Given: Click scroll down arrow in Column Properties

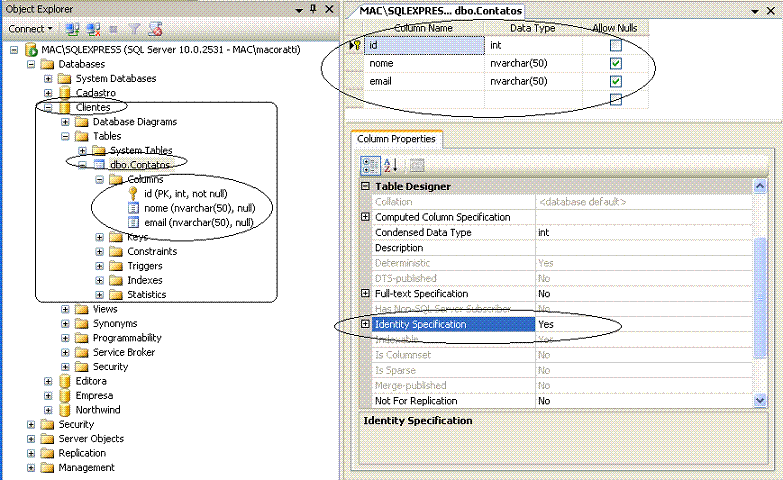Looking at the screenshot, I should click(x=760, y=401).
